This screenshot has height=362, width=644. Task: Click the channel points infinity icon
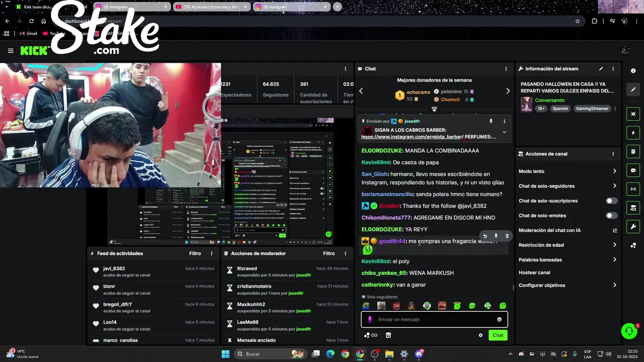pyautogui.click(x=371, y=335)
